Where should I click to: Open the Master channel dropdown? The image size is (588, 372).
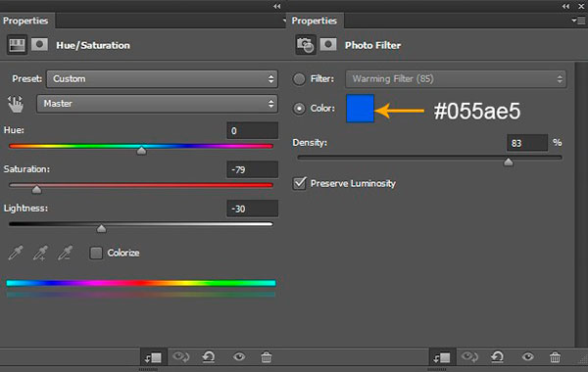coord(157,104)
